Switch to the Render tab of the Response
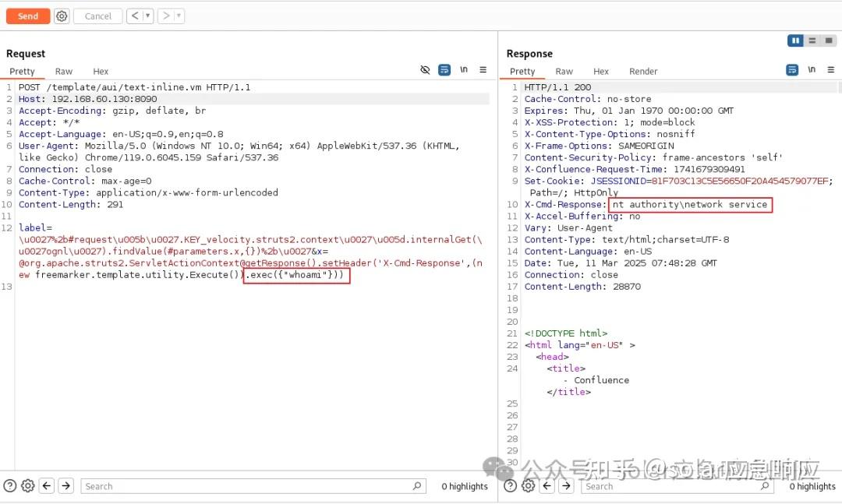Screen dimensions: 842x504 (x=643, y=71)
